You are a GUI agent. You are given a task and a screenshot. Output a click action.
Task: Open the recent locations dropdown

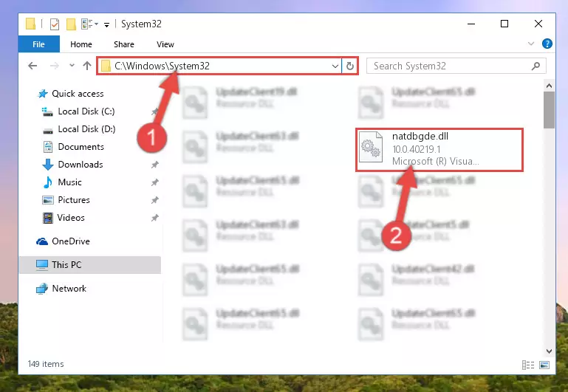tap(72, 66)
